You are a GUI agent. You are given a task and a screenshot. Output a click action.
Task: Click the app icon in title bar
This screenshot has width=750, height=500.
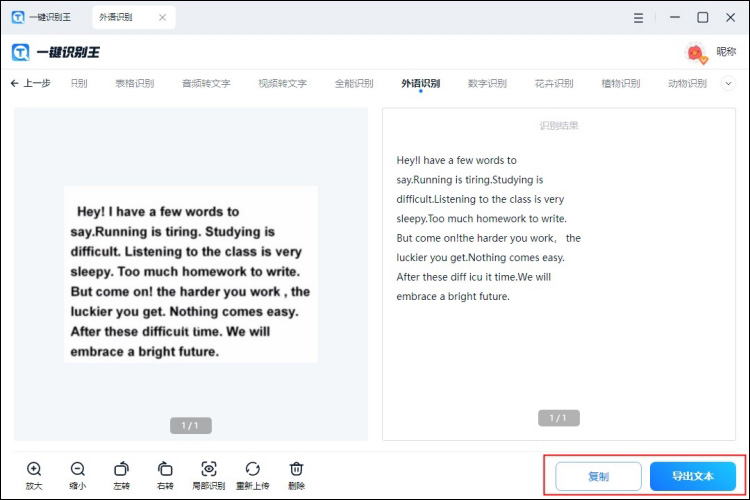point(18,17)
